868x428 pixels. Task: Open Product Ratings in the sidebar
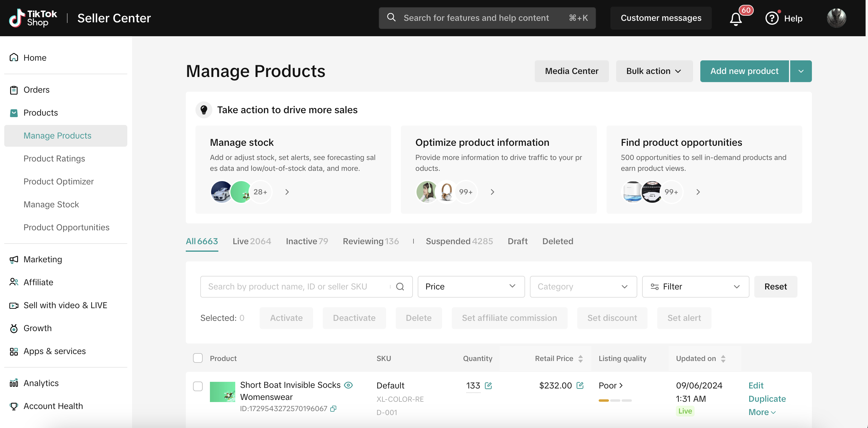point(54,158)
